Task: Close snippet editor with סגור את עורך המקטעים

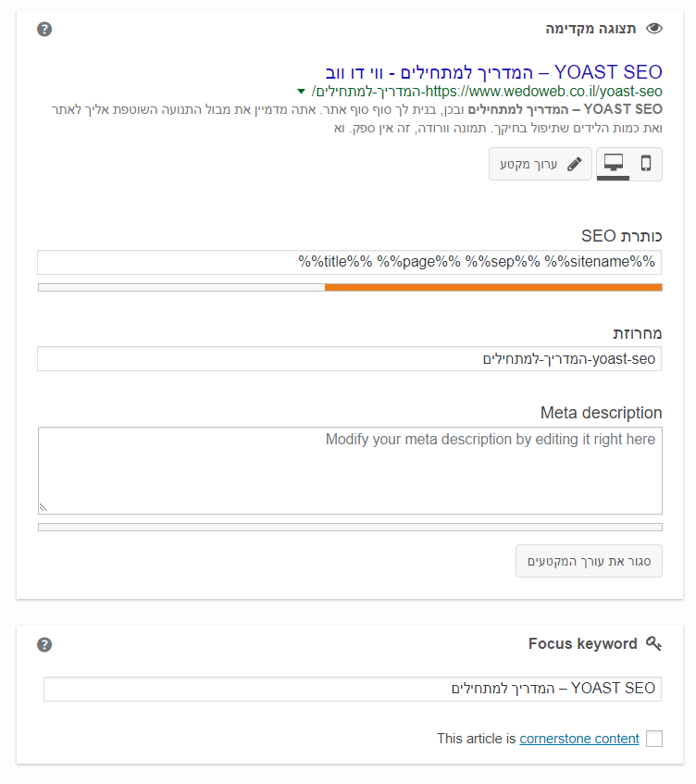Action: point(589,561)
